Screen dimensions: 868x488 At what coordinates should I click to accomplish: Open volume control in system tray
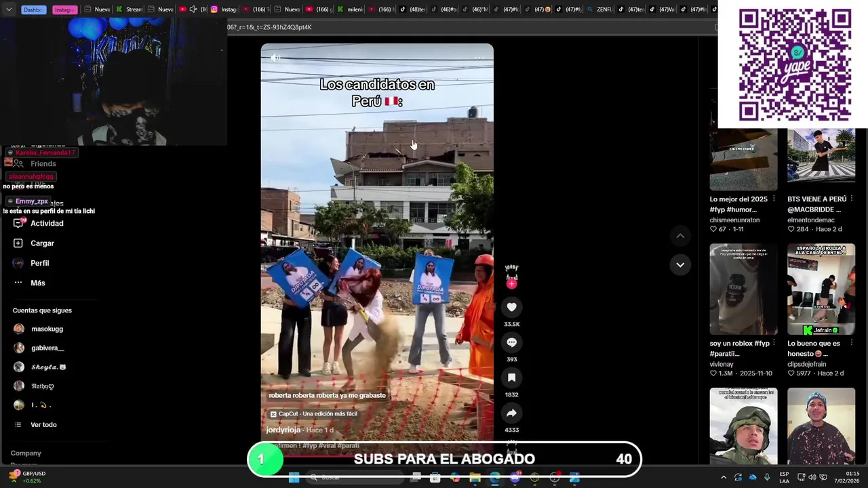click(x=812, y=477)
